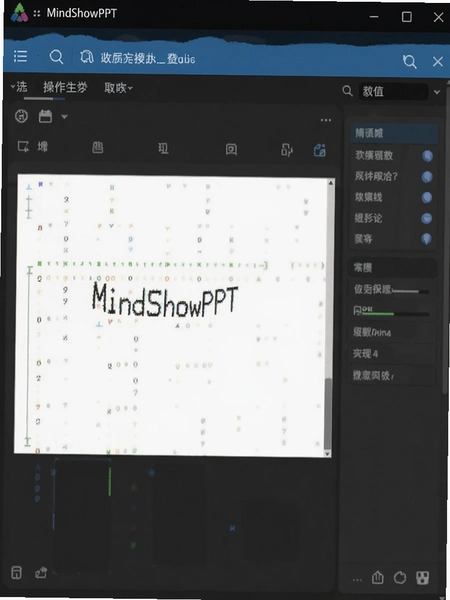This screenshot has width=450, height=600.
Task: Click the search-refresh icon in the blue header
Action: pos(409,61)
